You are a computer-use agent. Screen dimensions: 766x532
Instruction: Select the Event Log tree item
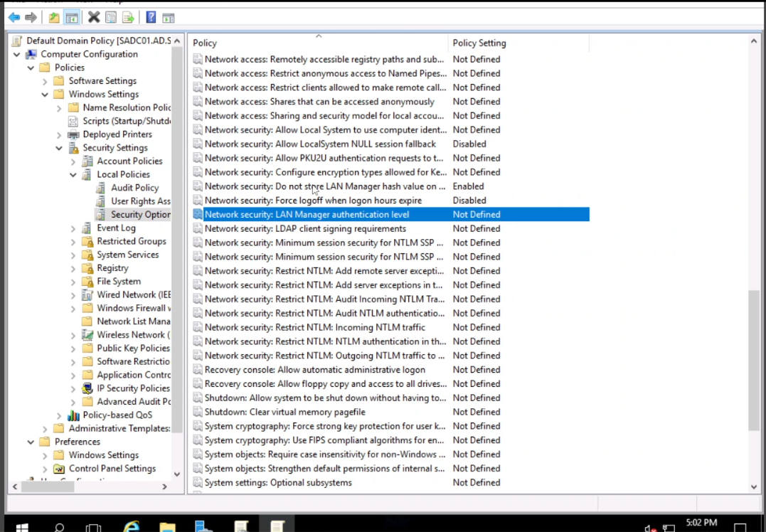coord(116,228)
